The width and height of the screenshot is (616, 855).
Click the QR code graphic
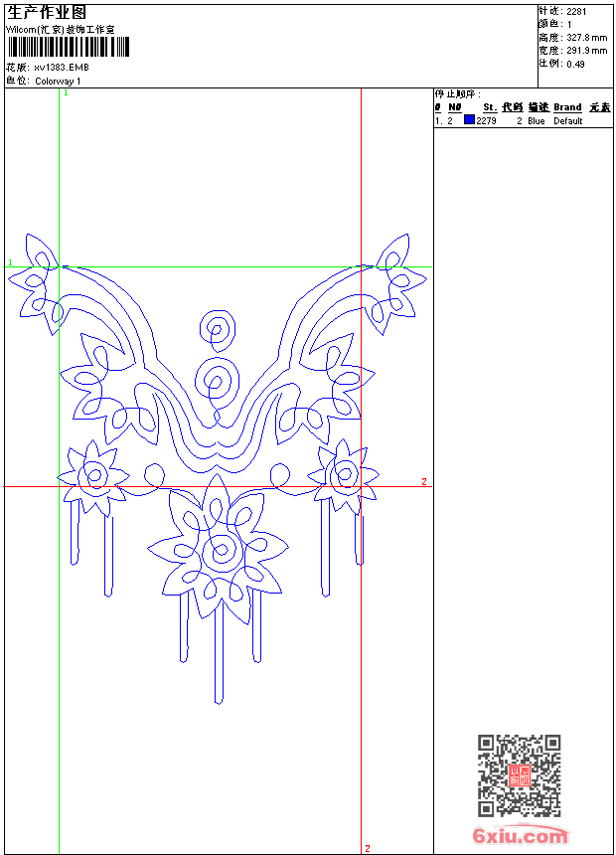click(520, 775)
